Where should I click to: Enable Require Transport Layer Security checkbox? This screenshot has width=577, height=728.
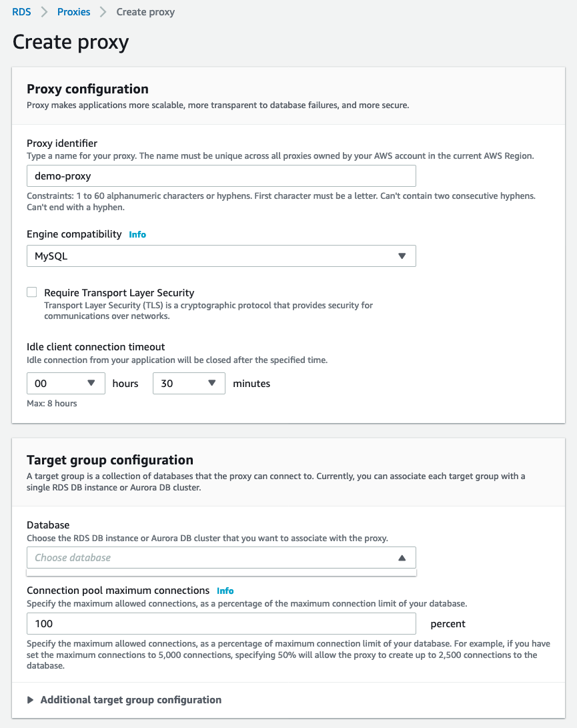coord(32,292)
